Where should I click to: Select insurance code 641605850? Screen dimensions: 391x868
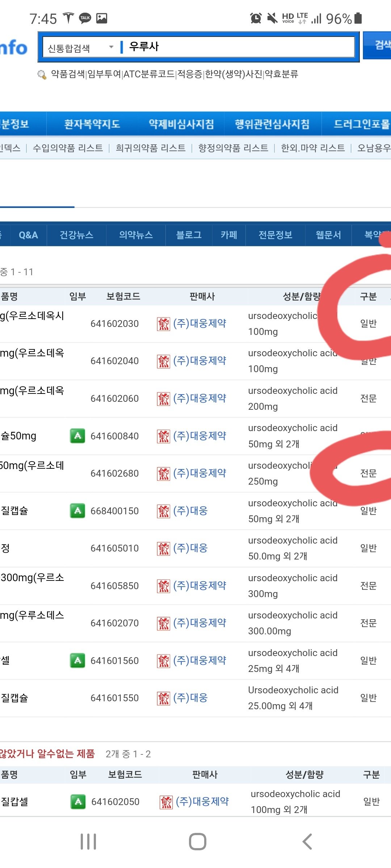(x=114, y=586)
